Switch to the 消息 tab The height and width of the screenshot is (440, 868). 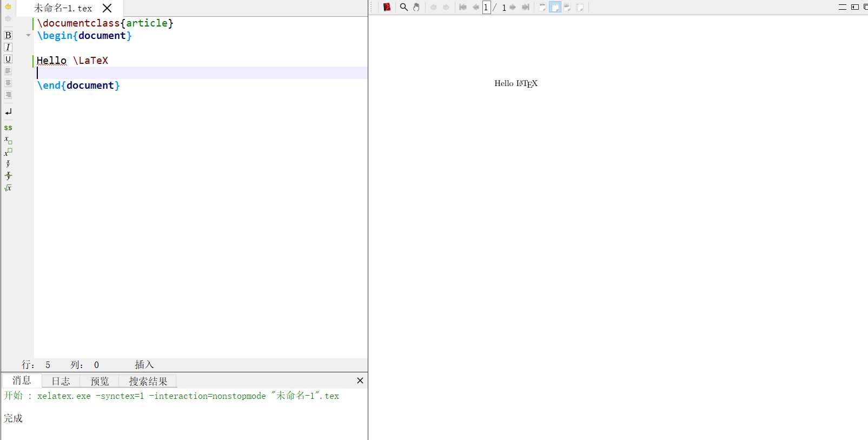[22, 380]
